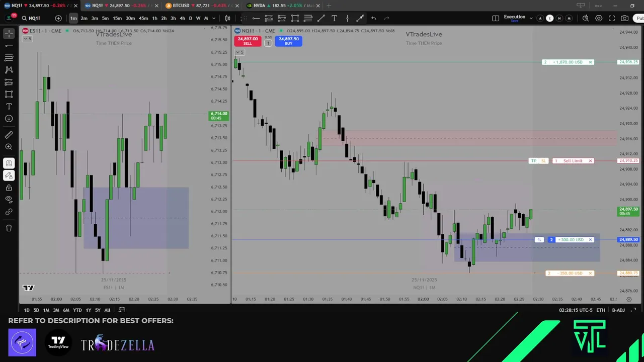Open the NQ1! symbol search

point(31,18)
